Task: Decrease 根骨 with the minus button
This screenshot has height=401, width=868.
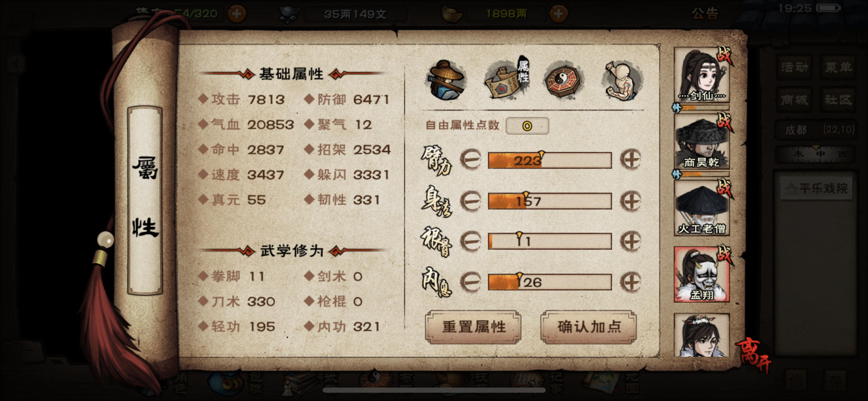Action: point(470,241)
